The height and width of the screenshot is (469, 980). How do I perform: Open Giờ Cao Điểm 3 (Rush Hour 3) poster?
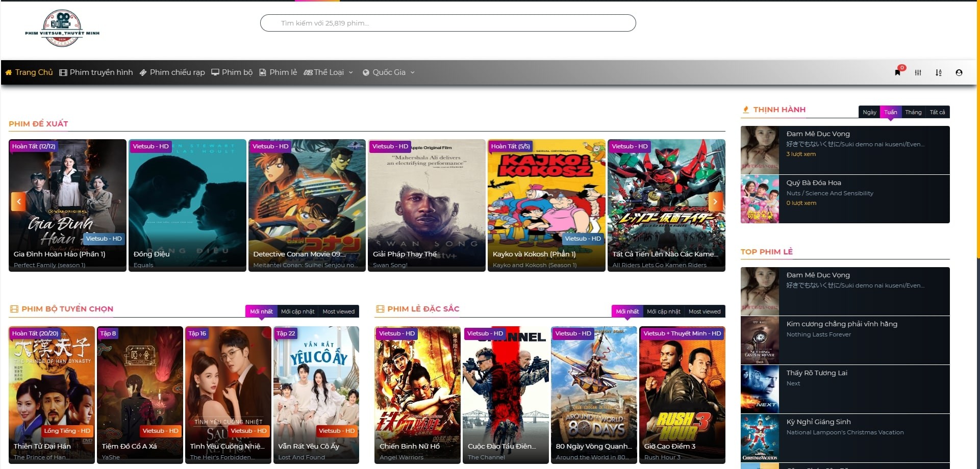click(682, 395)
